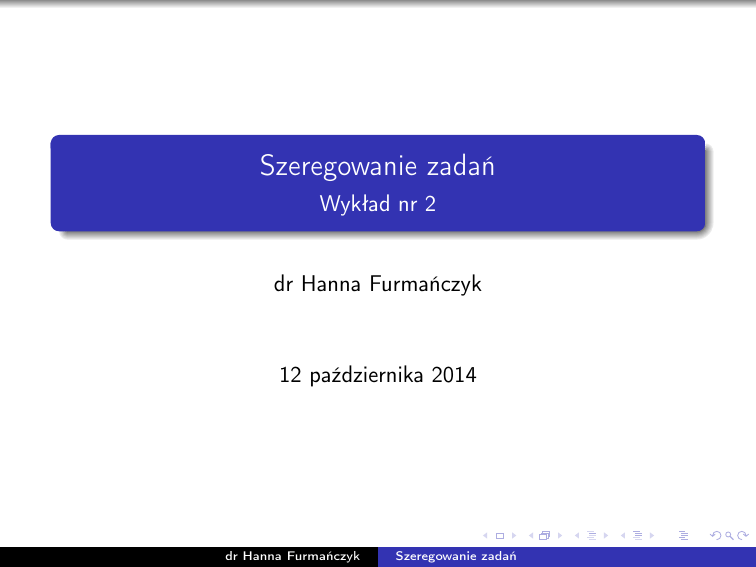Click author name in footer bar

292,556
